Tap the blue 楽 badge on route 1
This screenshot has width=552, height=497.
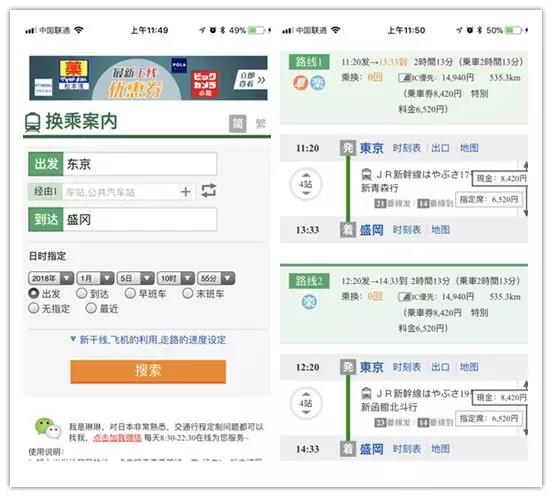pos(318,83)
